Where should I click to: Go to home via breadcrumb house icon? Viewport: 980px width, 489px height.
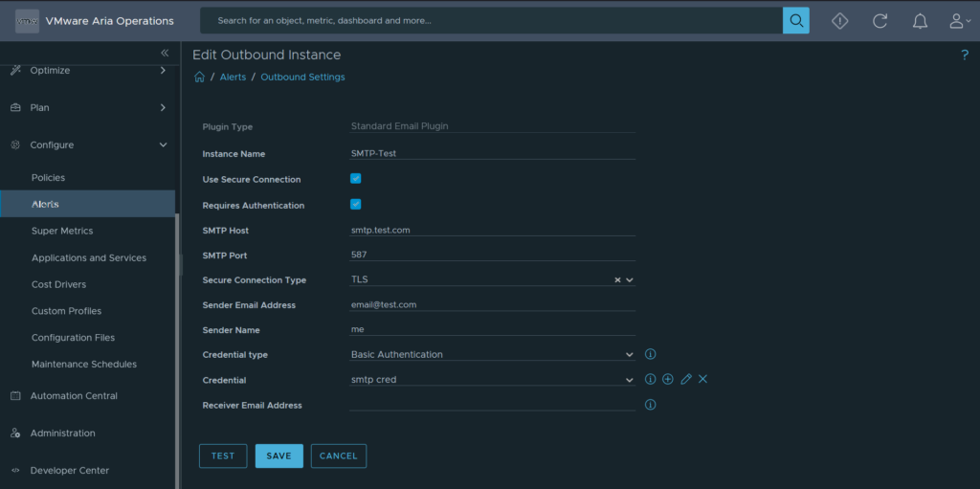pos(199,77)
